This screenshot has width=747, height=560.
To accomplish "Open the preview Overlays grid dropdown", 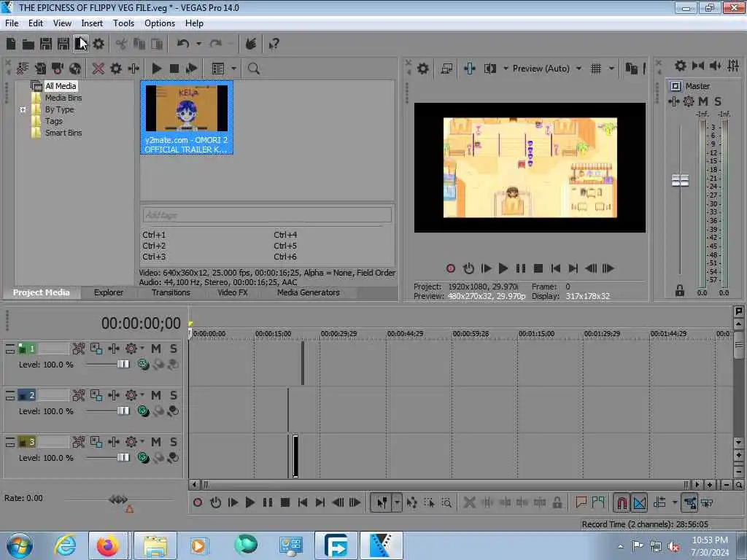I will click(x=612, y=69).
